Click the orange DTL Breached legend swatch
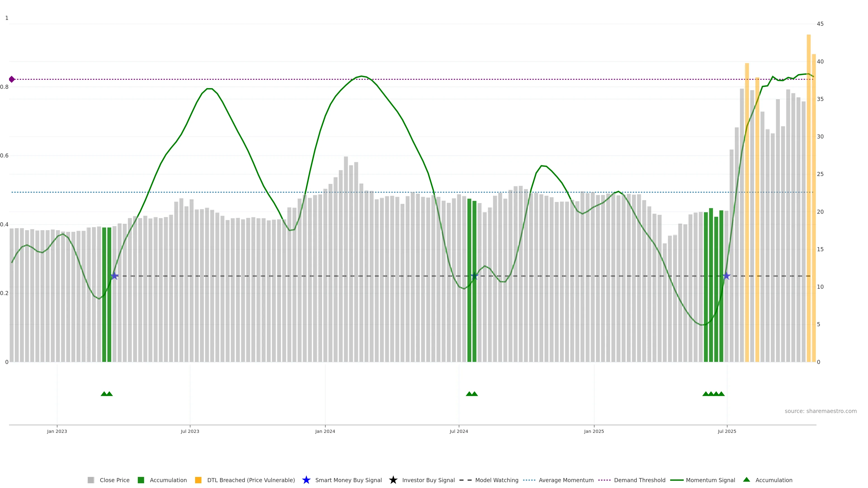868x488 pixels. pos(198,480)
